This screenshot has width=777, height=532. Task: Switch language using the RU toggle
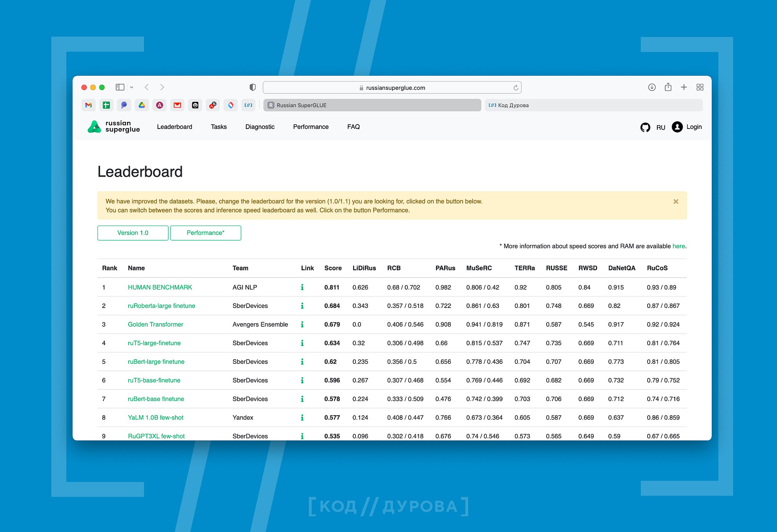(x=660, y=127)
